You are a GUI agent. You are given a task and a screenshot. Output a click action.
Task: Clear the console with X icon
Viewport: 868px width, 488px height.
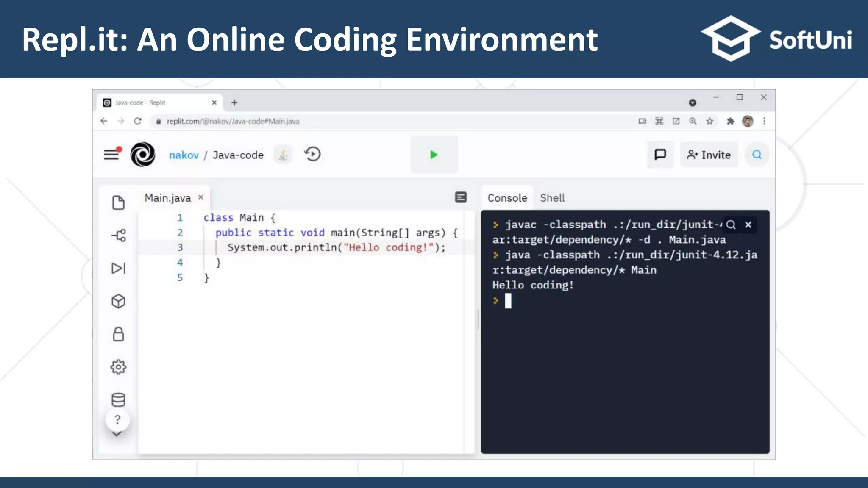coord(748,225)
